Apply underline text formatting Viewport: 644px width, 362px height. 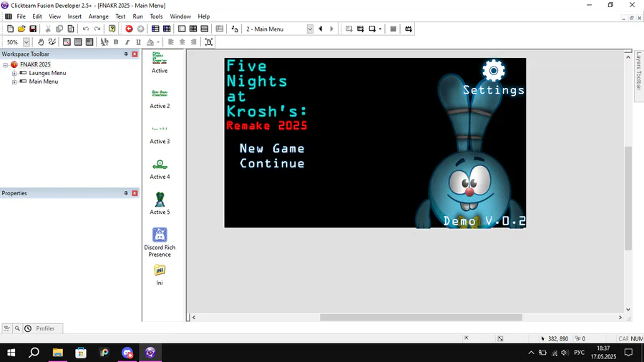click(x=138, y=42)
